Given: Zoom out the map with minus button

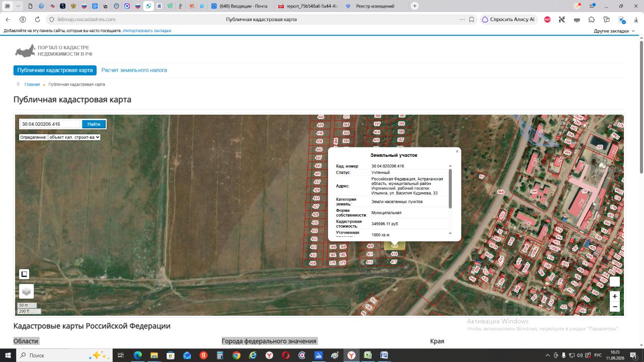Looking at the screenshot, I should [614, 307].
